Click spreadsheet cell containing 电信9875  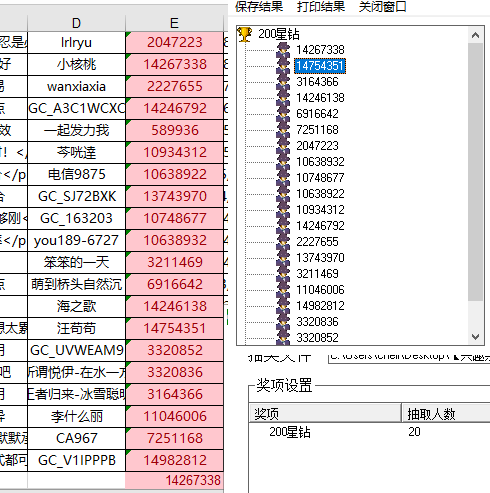click(76, 174)
